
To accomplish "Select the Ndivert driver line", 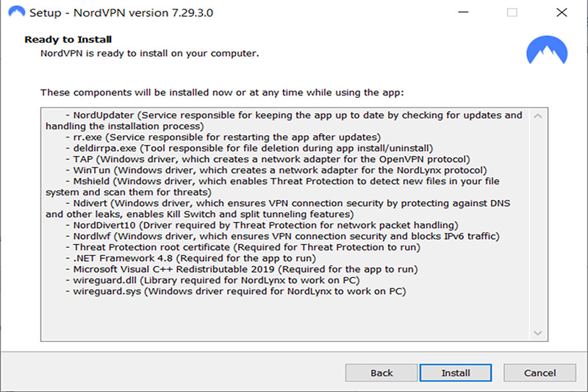I will [x=278, y=209].
